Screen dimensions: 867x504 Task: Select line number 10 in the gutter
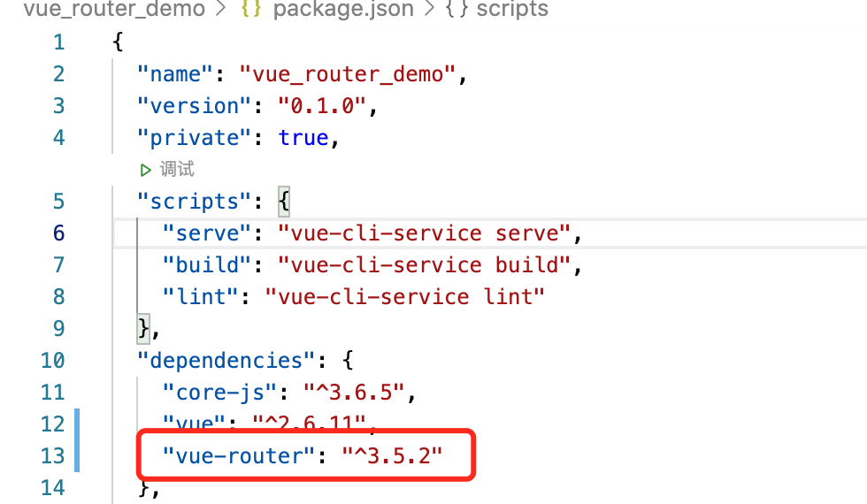[53, 361]
